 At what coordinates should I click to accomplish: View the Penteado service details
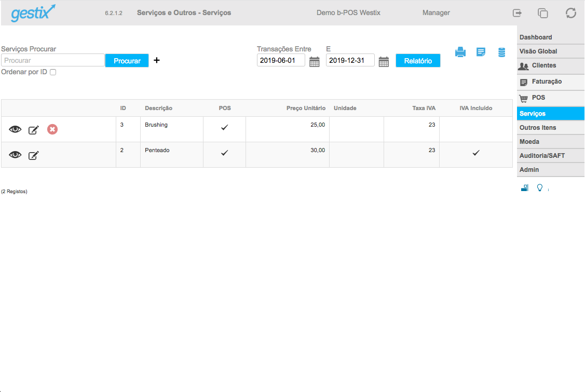click(x=15, y=155)
